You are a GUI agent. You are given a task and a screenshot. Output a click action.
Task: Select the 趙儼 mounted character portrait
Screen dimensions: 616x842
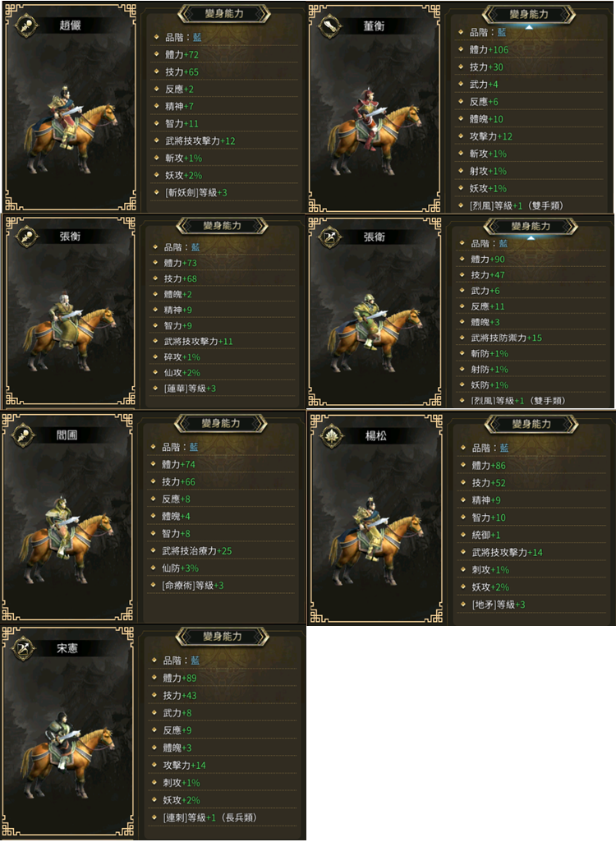70,131
